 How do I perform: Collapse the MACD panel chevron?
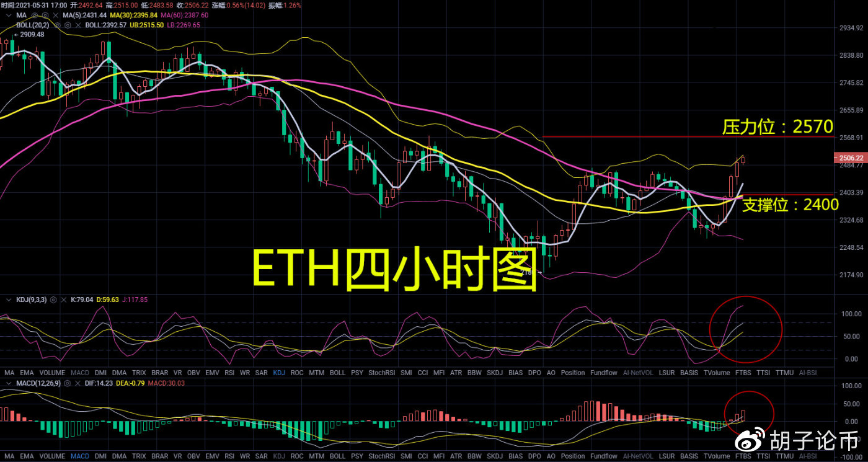[9, 384]
